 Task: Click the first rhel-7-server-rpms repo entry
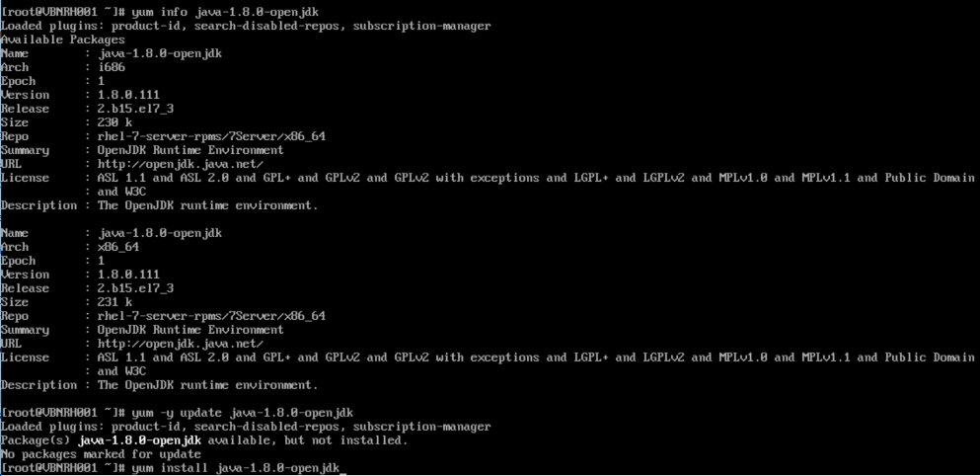click(x=212, y=136)
